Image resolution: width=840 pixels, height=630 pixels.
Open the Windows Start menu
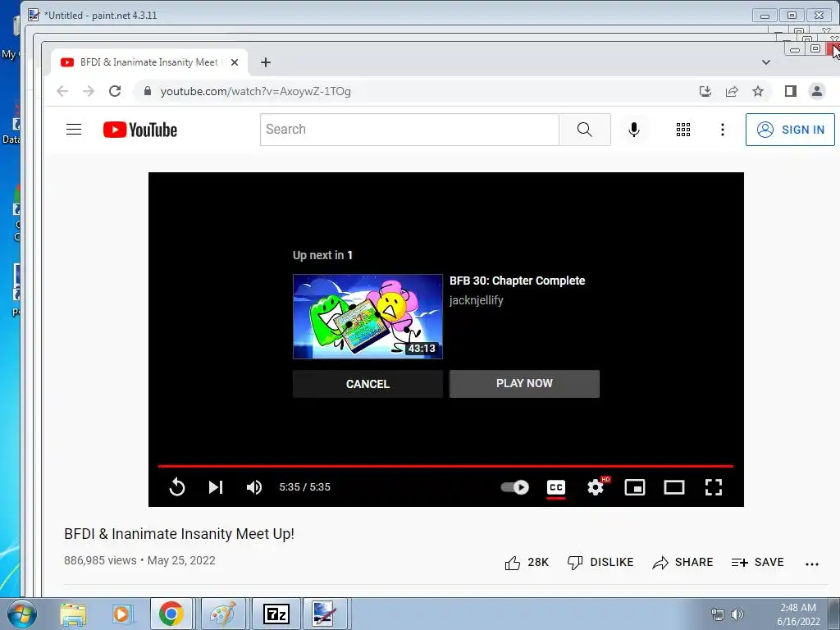[x=21, y=614]
